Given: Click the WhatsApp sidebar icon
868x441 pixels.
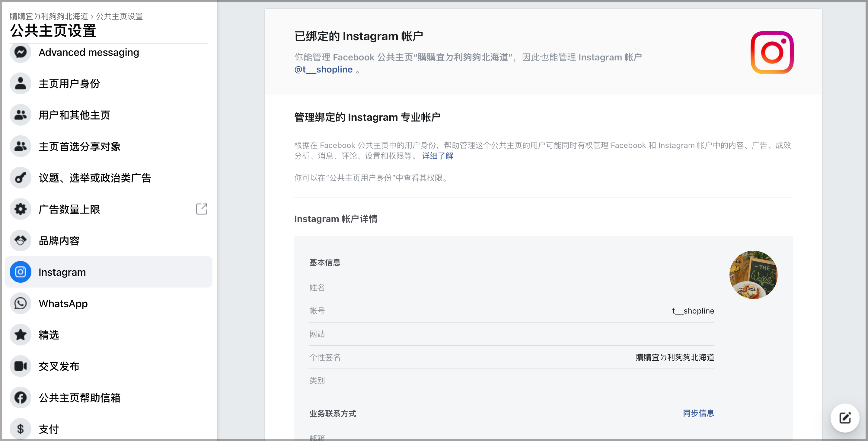Looking at the screenshot, I should (21, 304).
